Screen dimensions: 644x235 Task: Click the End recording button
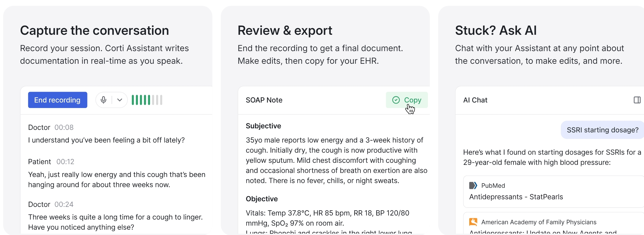tap(57, 100)
